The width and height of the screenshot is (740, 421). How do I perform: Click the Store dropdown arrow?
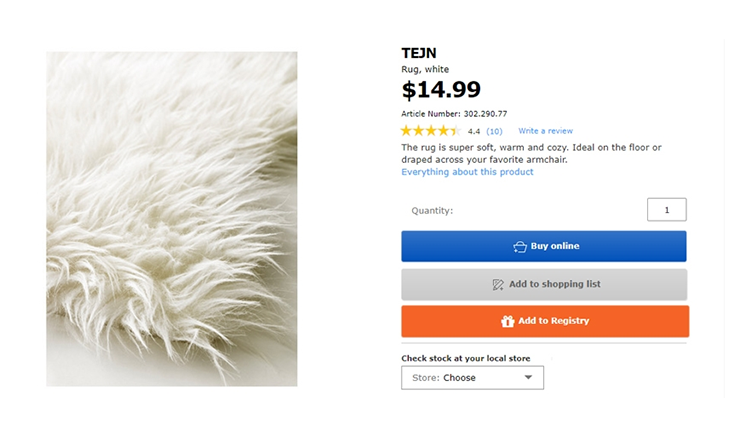click(528, 378)
